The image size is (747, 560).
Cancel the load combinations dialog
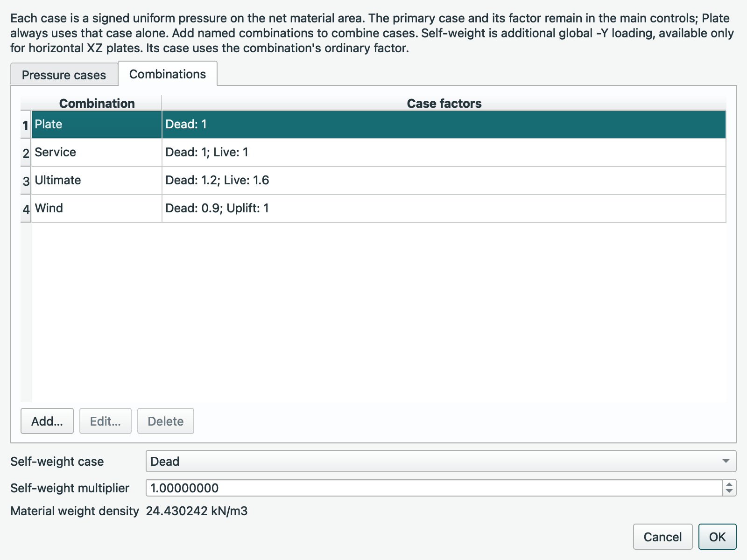[663, 537]
